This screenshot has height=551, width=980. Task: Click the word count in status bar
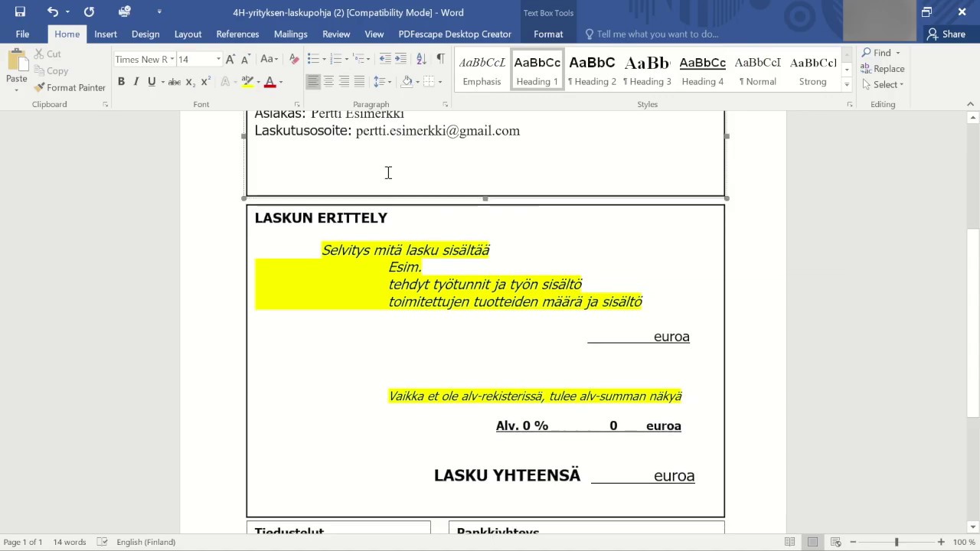[70, 542]
